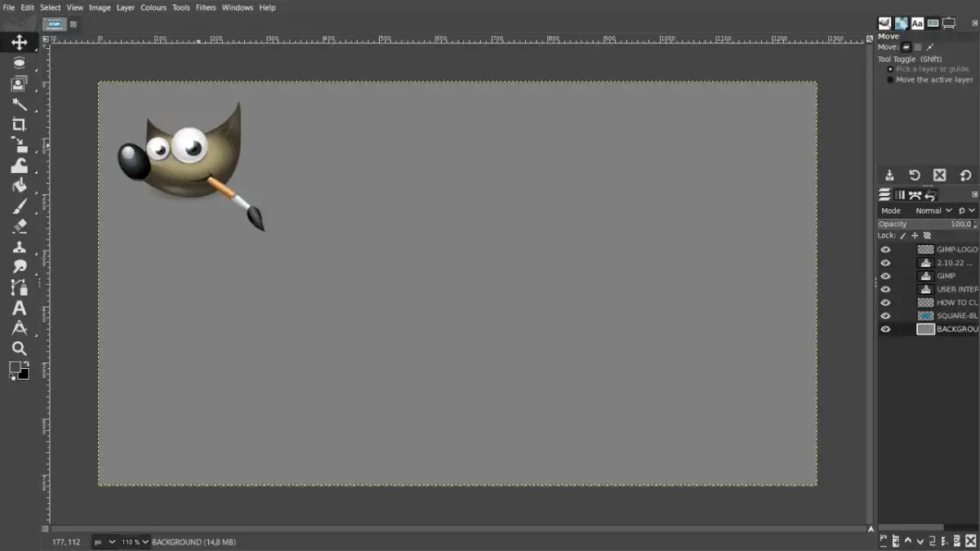Open the Select menu

point(51,7)
